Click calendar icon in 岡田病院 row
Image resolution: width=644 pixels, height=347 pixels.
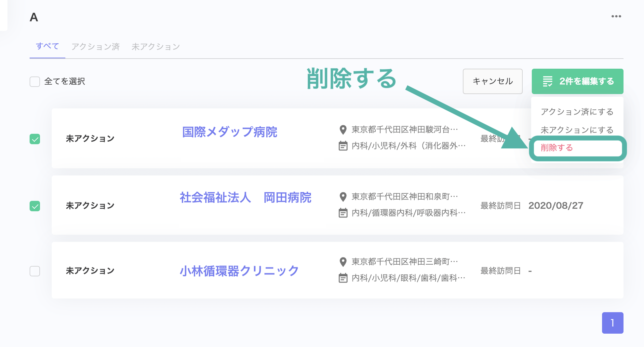point(343,213)
